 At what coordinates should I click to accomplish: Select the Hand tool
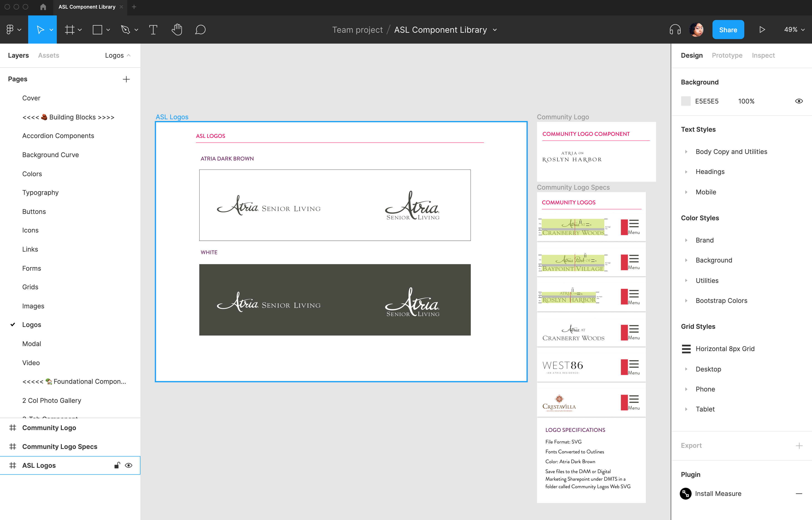pos(177,30)
